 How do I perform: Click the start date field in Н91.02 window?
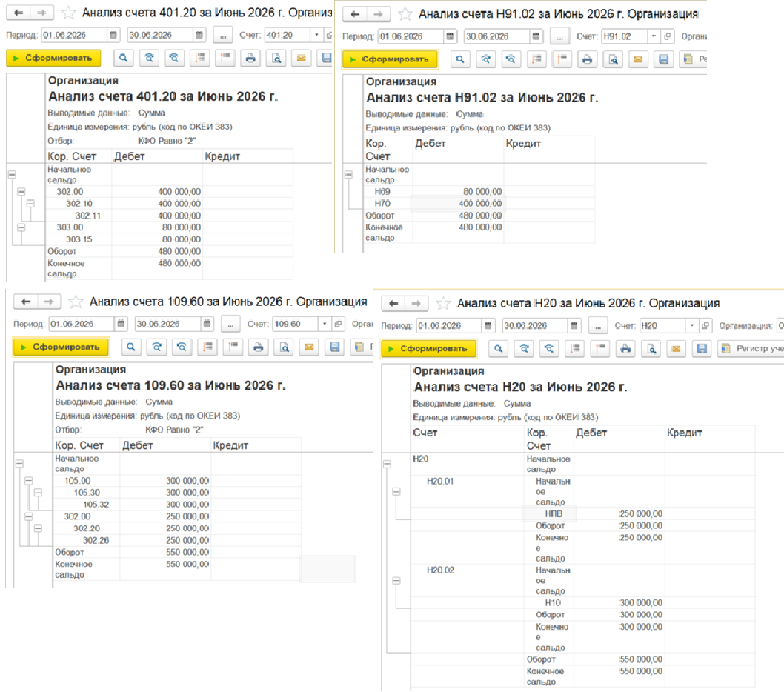click(411, 36)
